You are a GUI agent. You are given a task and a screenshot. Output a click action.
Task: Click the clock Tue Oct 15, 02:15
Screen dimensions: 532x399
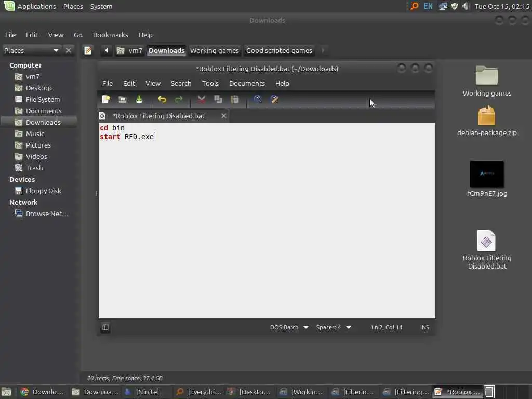[502, 6]
